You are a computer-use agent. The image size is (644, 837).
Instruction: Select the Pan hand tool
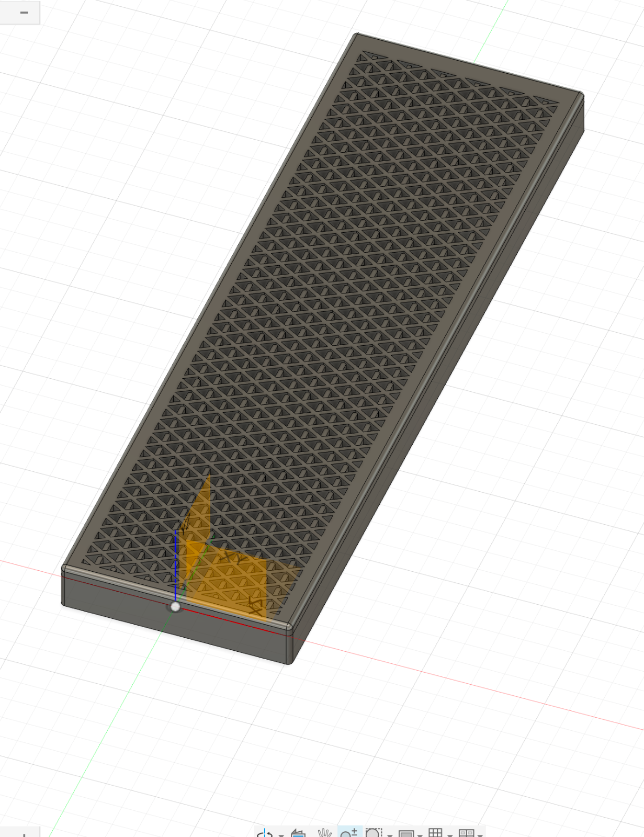click(x=325, y=833)
